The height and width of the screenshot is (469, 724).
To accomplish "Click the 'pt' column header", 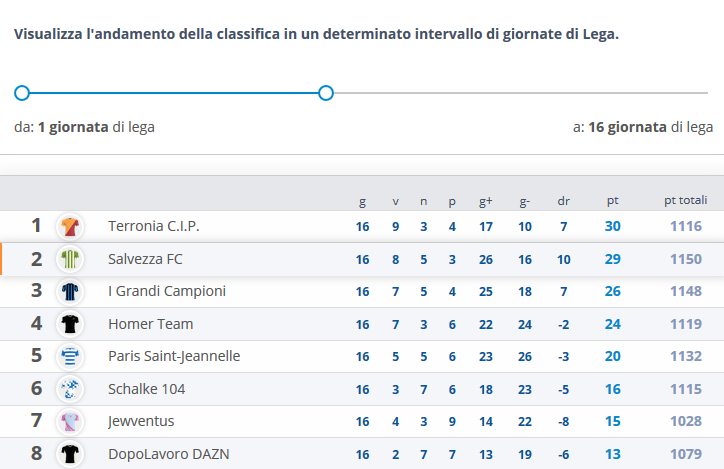I will (612, 201).
